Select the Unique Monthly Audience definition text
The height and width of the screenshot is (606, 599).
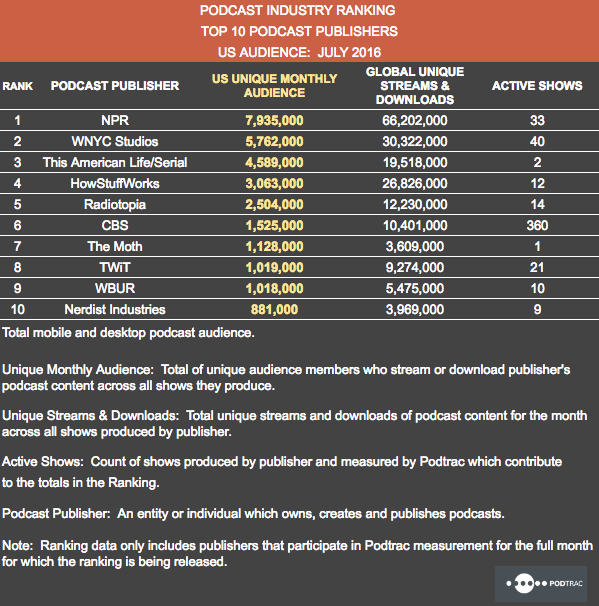click(286, 378)
